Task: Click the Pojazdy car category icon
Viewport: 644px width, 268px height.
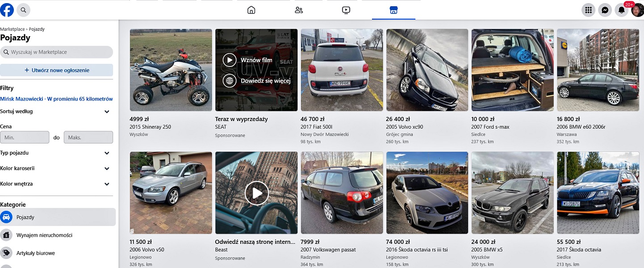Action: click(6, 217)
